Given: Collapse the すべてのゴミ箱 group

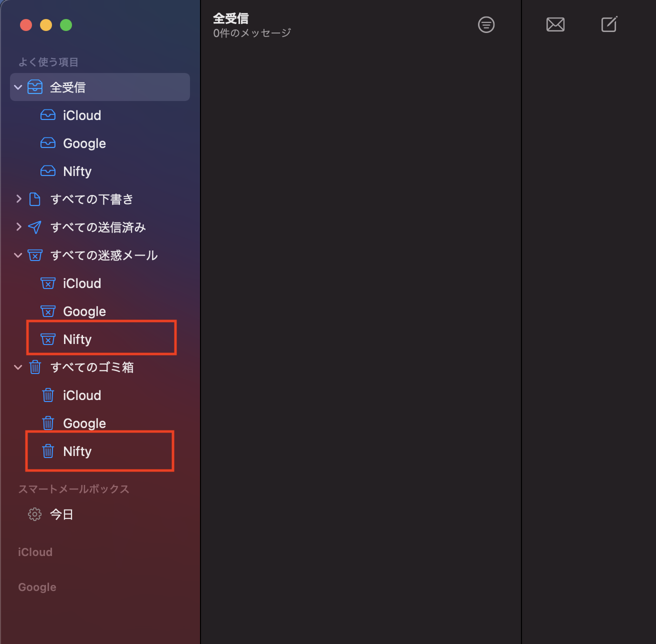Looking at the screenshot, I should coord(18,367).
